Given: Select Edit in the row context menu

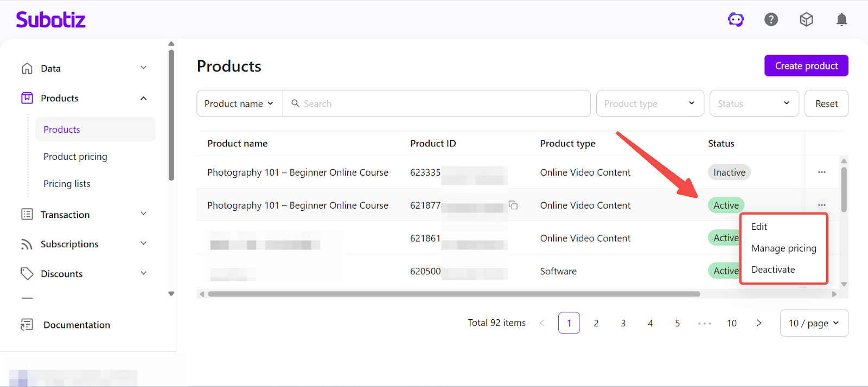Looking at the screenshot, I should (759, 227).
